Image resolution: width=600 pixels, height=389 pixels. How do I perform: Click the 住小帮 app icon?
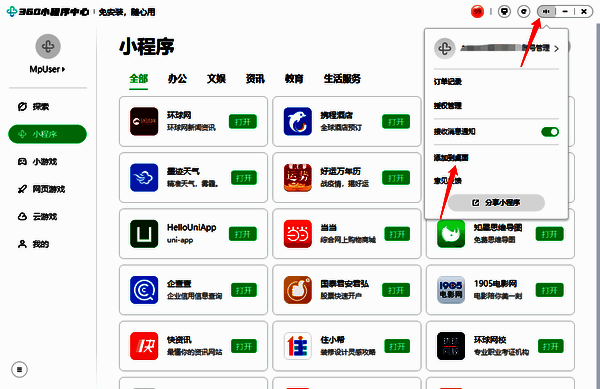(x=298, y=346)
